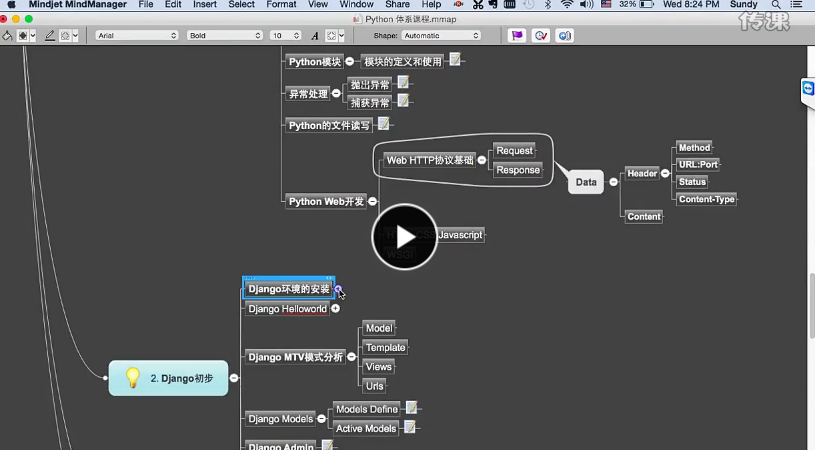Open note icon beside Python的文件读写
The height and width of the screenshot is (473, 815).
pos(384,124)
